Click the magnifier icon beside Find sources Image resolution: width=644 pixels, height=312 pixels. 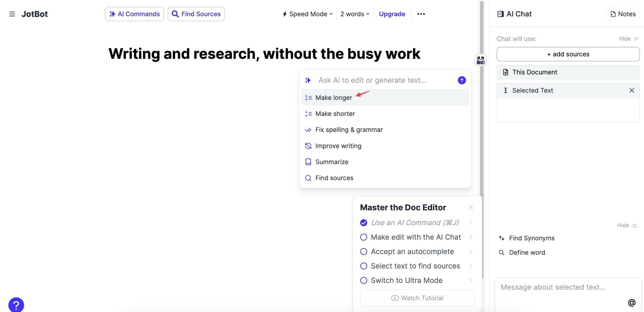[x=308, y=178]
